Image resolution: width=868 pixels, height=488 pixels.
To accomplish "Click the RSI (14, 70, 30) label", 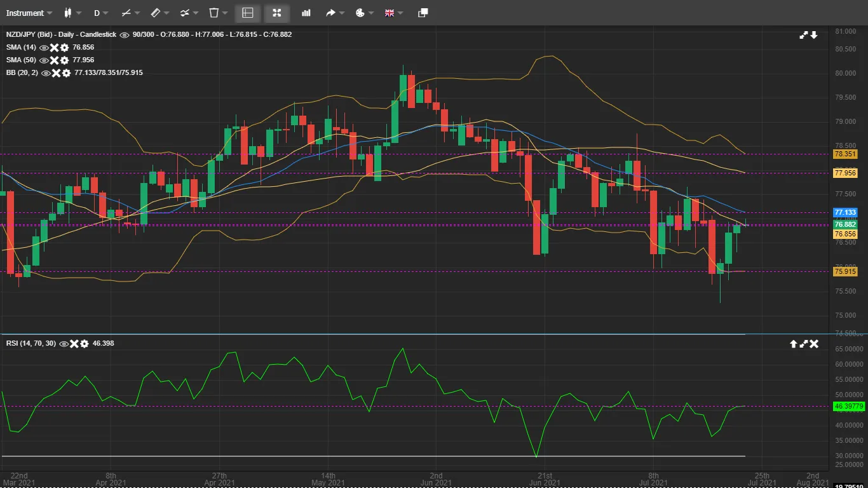I will (x=31, y=344).
